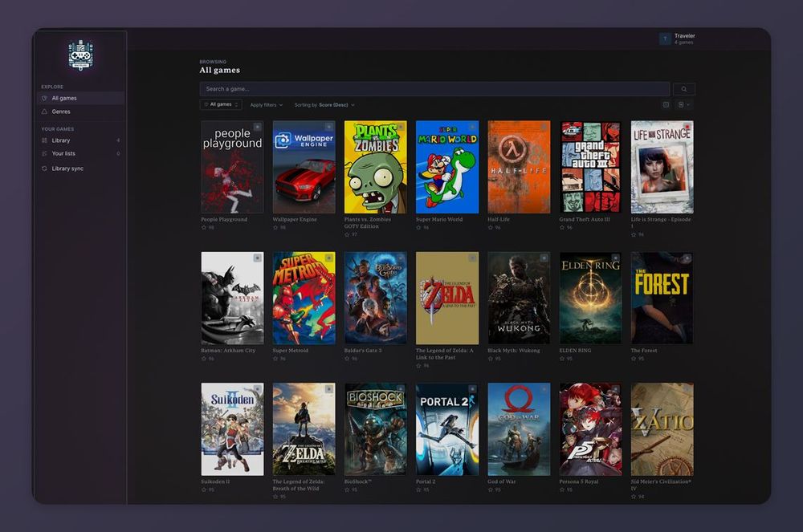The width and height of the screenshot is (803, 532).
Task: Click the Traveler profile name
Action: (685, 36)
